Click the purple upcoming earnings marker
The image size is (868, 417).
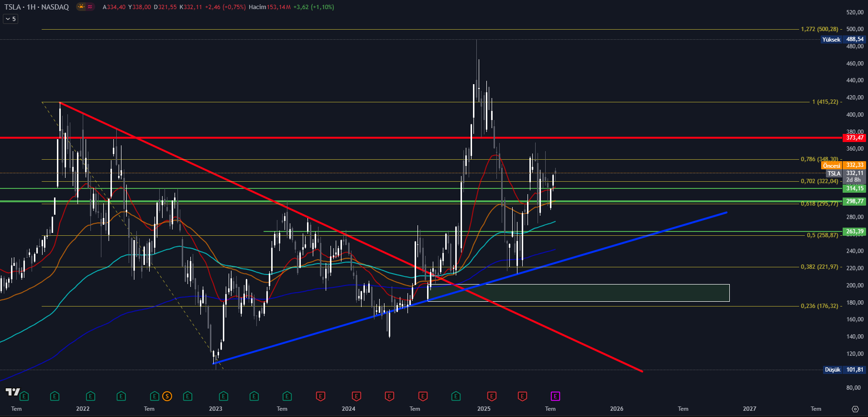pos(555,396)
